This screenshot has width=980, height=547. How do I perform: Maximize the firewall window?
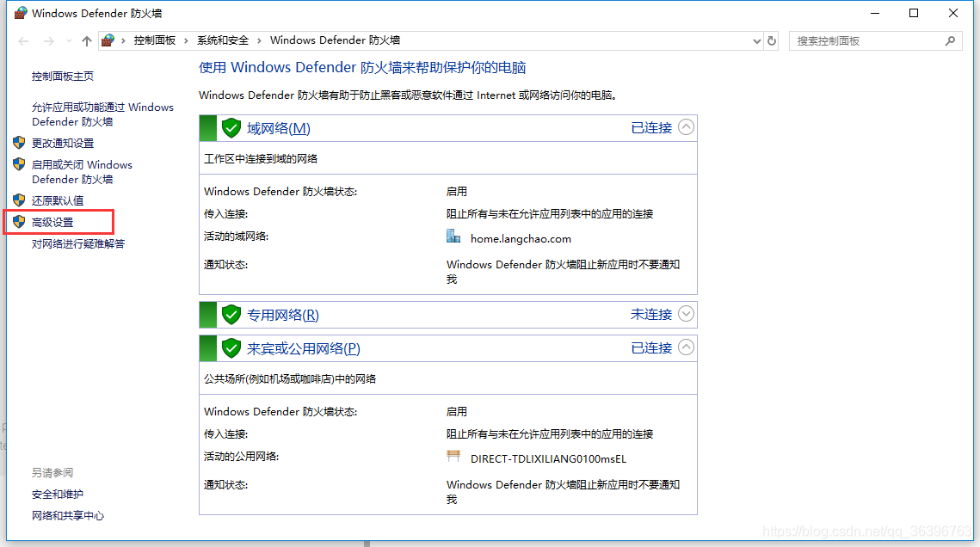[914, 13]
